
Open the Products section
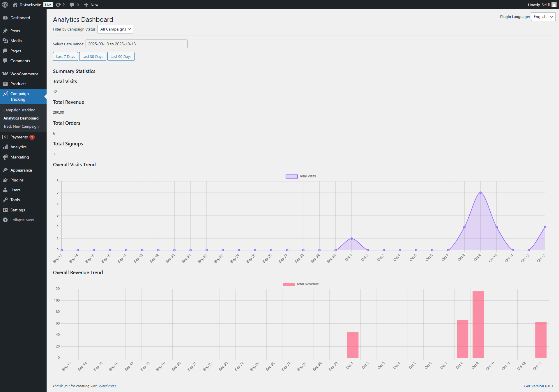click(x=18, y=84)
